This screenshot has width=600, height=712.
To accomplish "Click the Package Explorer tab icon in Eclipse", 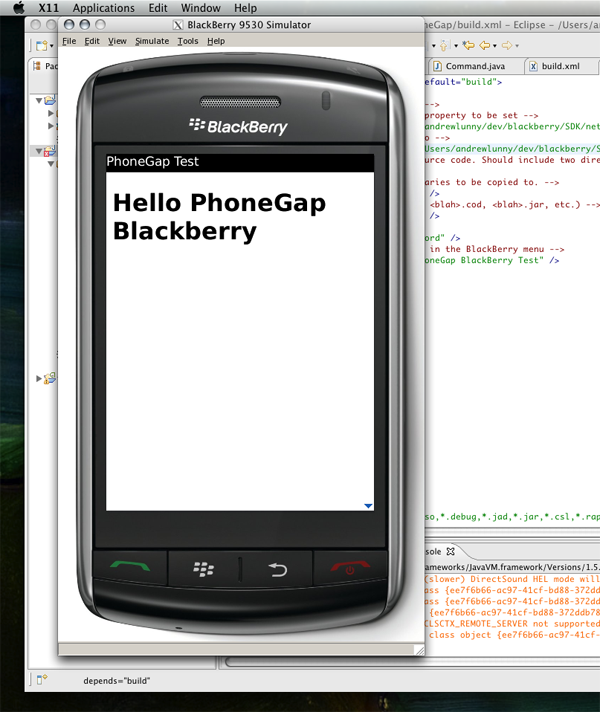I will click(37, 66).
